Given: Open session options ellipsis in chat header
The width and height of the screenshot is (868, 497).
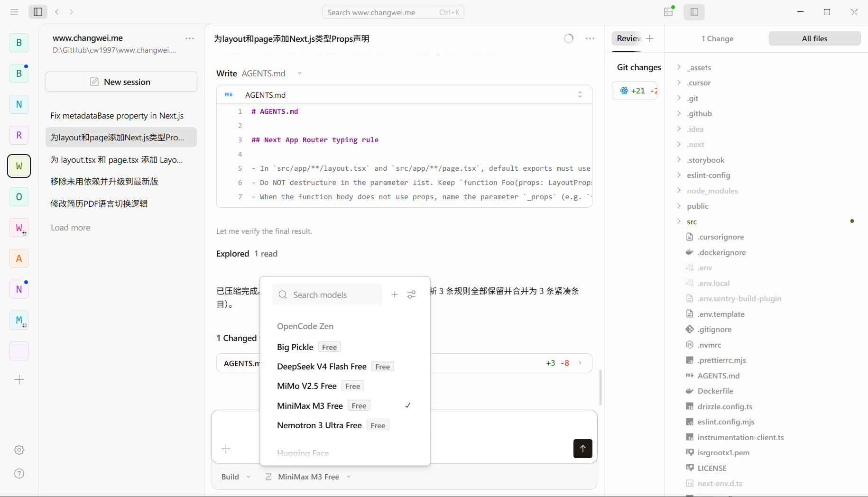Looking at the screenshot, I should coord(590,38).
